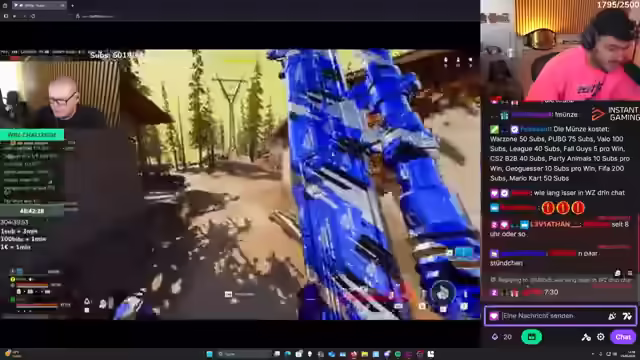Click the 'Replying to' reference line in chat
Screen dimensions: 640x360
click(561, 280)
